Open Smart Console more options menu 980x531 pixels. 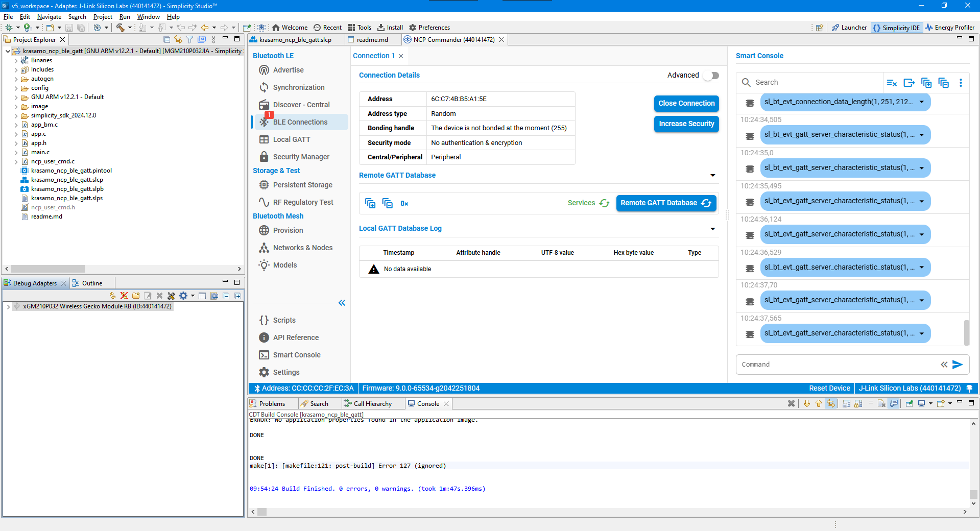pyautogui.click(x=961, y=83)
